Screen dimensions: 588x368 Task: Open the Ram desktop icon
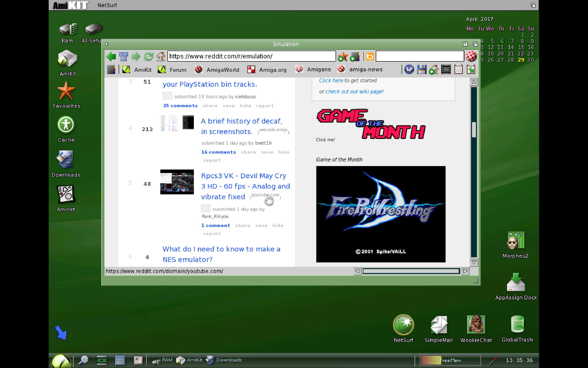tap(67, 33)
